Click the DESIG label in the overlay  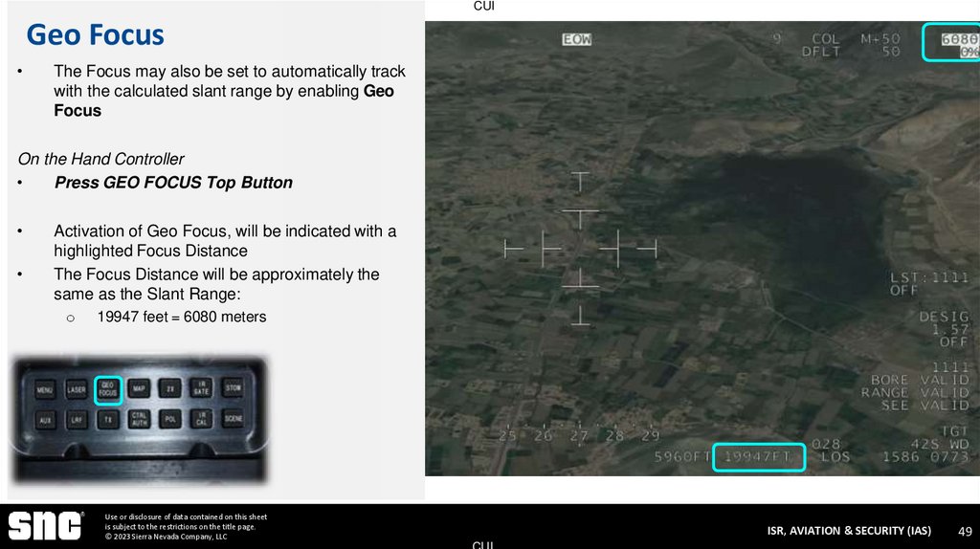pos(944,317)
